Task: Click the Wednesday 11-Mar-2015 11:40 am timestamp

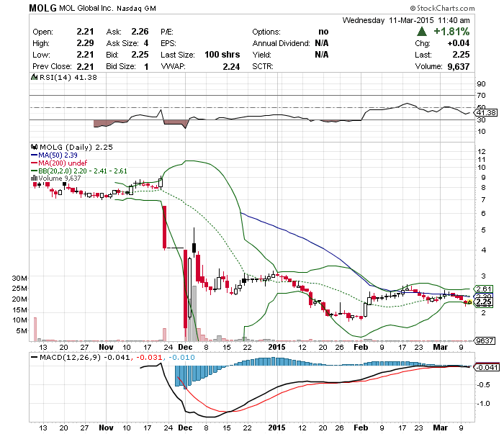Action: [x=406, y=20]
